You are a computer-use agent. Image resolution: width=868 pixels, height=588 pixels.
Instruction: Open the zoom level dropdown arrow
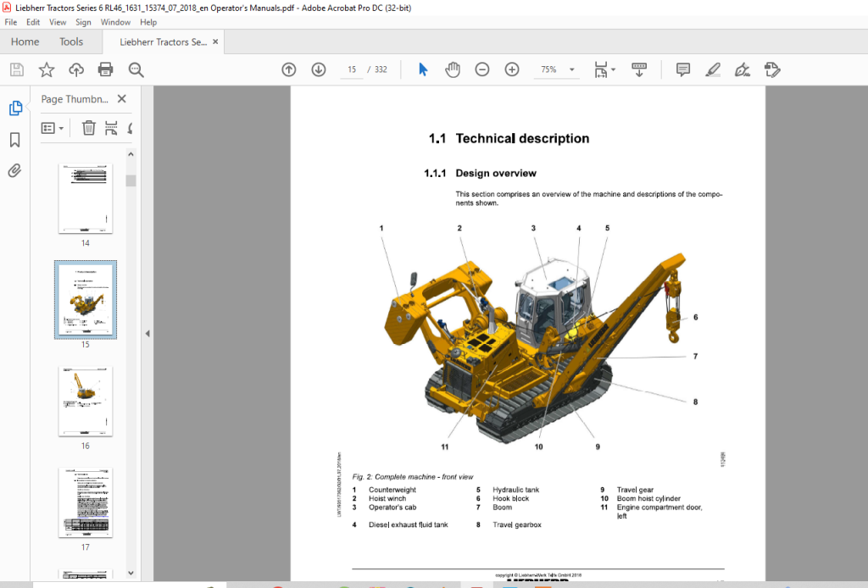[x=572, y=69]
